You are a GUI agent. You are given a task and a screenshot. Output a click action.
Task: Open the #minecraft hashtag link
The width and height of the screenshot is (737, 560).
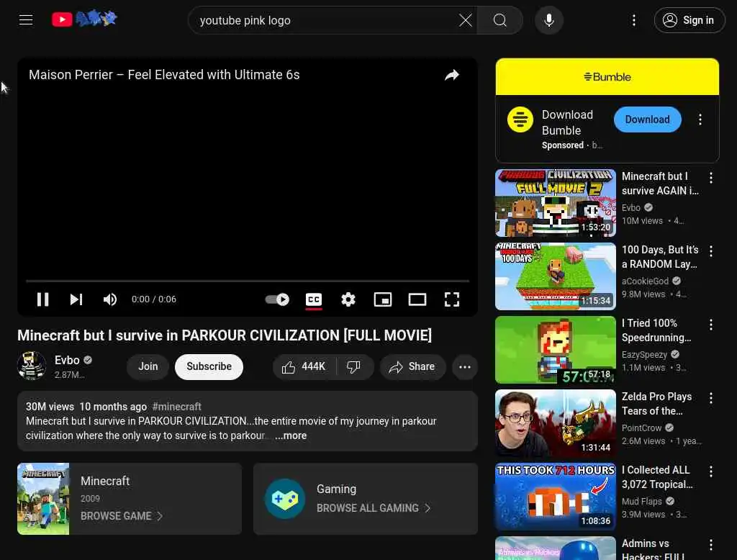point(177,407)
